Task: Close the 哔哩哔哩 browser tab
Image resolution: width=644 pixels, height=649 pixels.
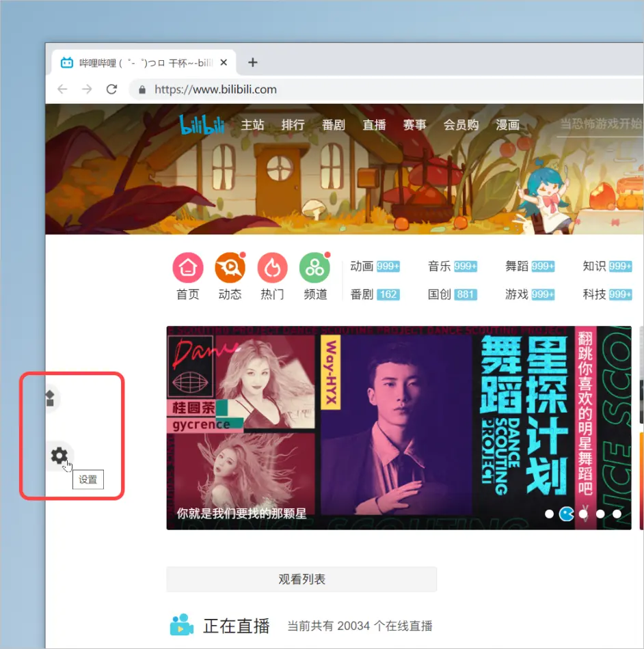Action: click(224, 62)
